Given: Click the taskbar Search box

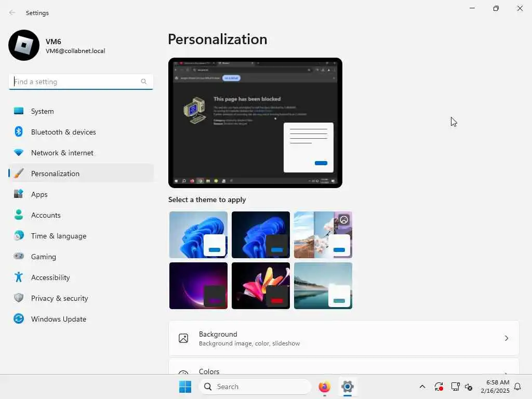Looking at the screenshot, I should 255,387.
